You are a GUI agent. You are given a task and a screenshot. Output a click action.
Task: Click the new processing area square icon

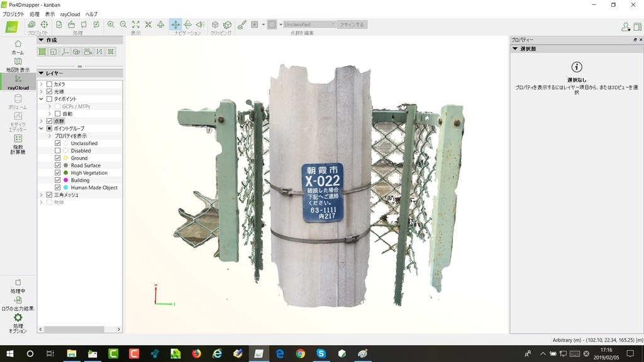click(42, 52)
